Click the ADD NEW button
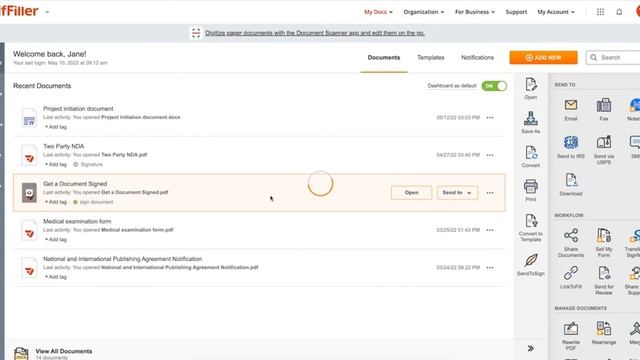The width and height of the screenshot is (640, 360). (543, 58)
